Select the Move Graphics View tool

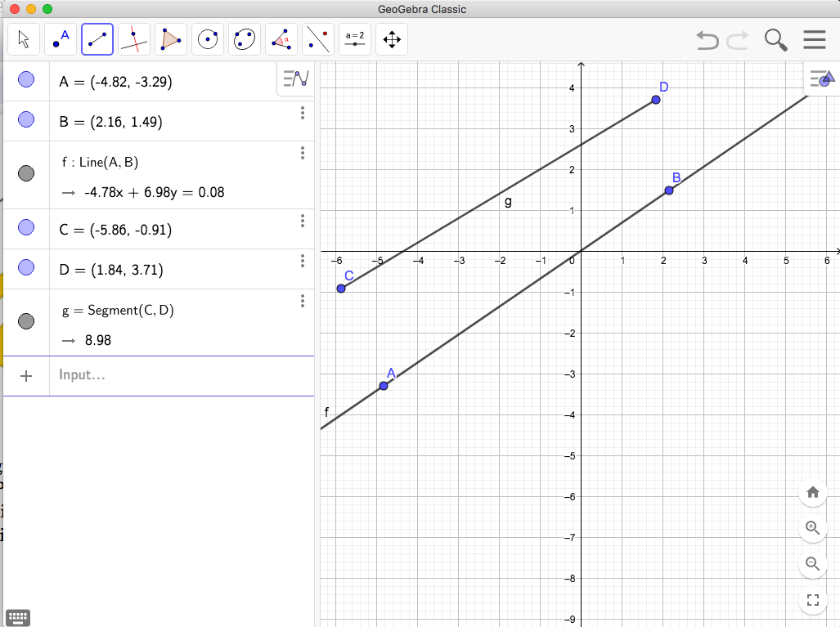point(391,38)
